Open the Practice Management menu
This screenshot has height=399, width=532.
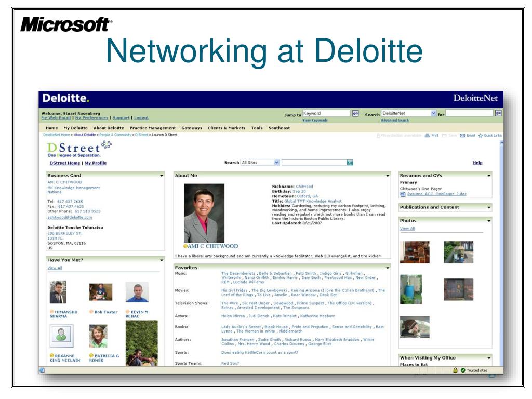pyautogui.click(x=153, y=128)
